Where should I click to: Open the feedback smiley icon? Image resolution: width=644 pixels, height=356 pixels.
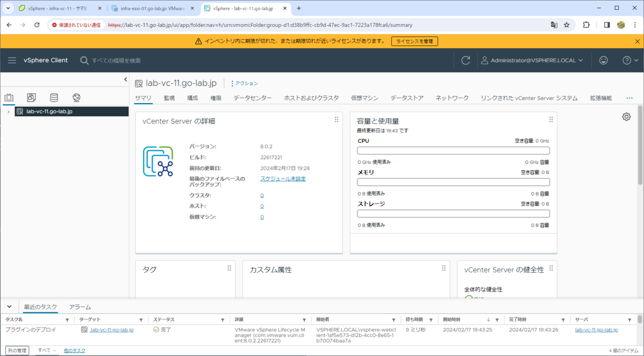point(604,60)
